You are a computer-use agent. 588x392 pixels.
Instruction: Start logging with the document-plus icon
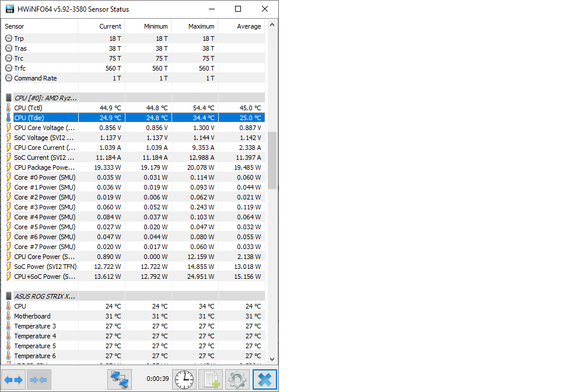(211, 380)
